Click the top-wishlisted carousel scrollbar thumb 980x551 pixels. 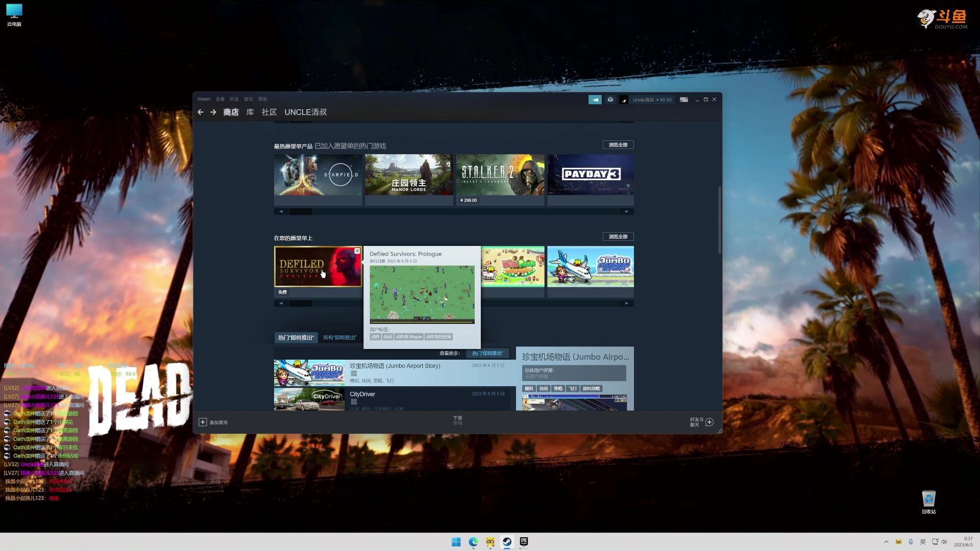coord(301,211)
